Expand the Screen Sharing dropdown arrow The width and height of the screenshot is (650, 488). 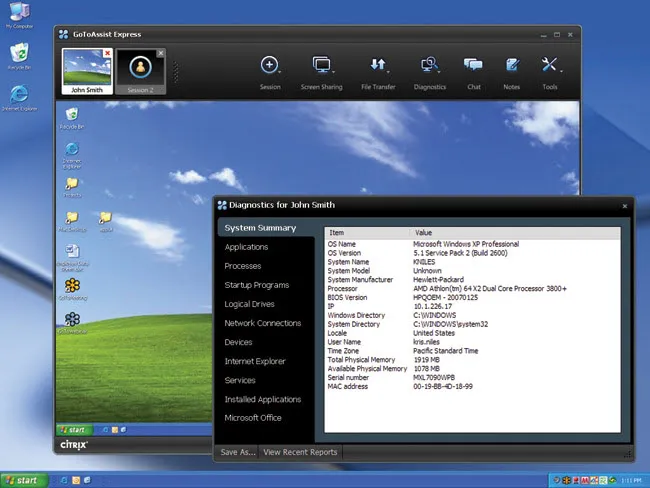pos(333,72)
